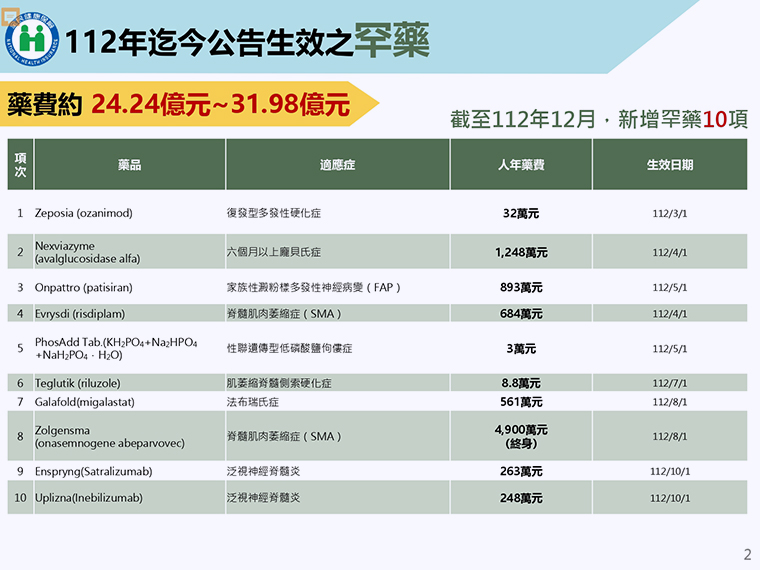Select the Onpattro (patisiran) row entry
This screenshot has width=760, height=570.
point(84,288)
